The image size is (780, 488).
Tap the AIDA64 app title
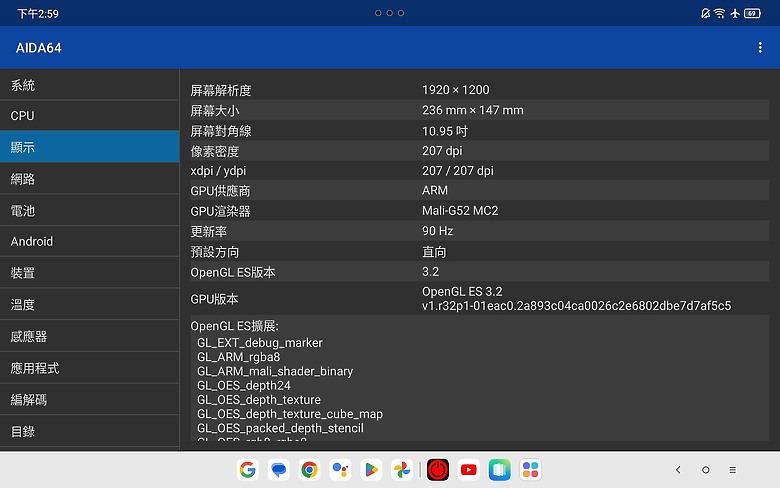[x=38, y=48]
